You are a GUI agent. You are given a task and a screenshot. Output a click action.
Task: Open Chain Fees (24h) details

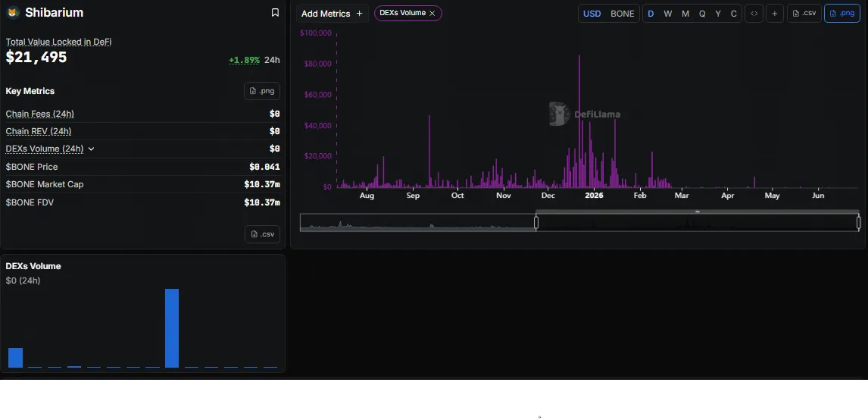click(x=40, y=114)
